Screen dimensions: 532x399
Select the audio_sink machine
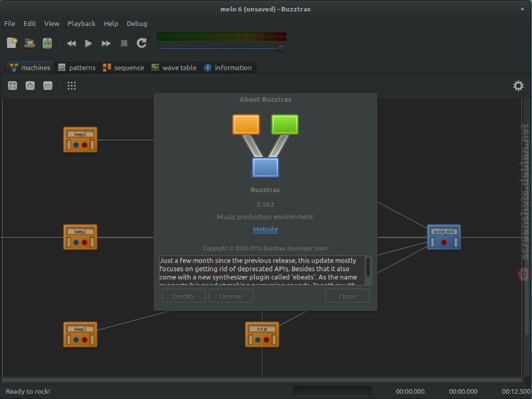444,237
